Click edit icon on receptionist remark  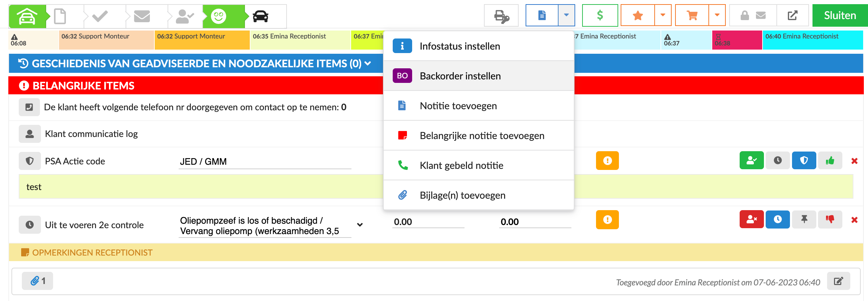coord(838,281)
